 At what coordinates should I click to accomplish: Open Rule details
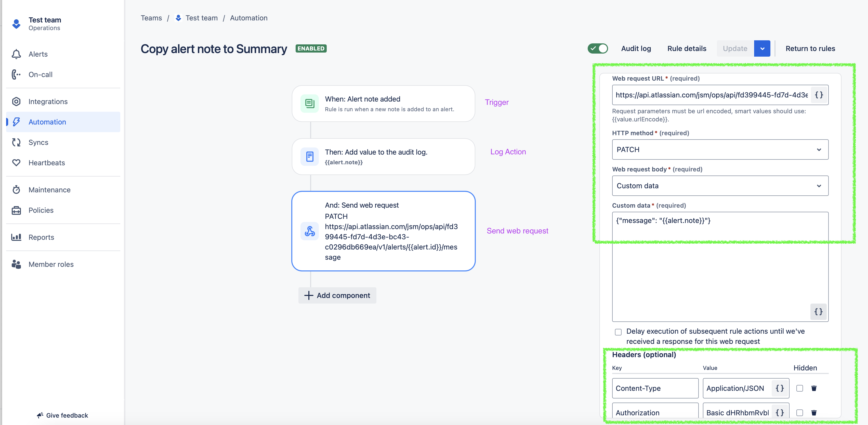coord(687,48)
